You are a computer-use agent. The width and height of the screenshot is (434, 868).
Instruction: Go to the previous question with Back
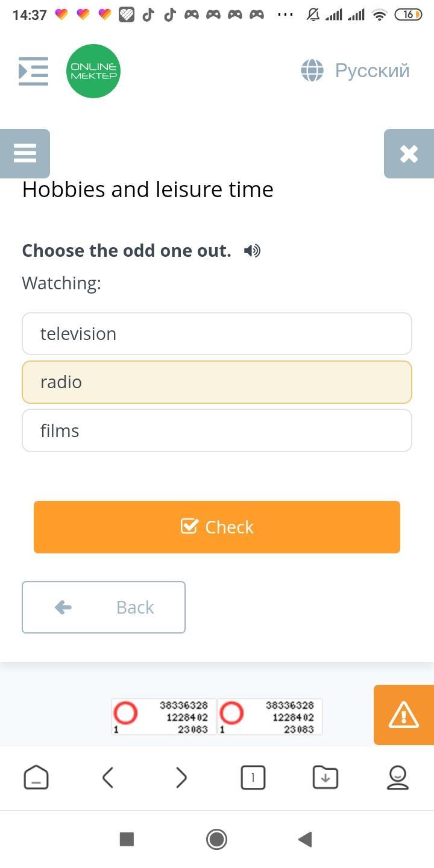coord(104,607)
